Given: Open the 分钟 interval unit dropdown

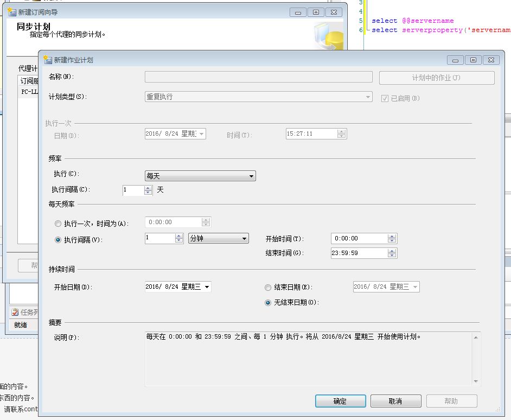Looking at the screenshot, I should click(x=219, y=238).
